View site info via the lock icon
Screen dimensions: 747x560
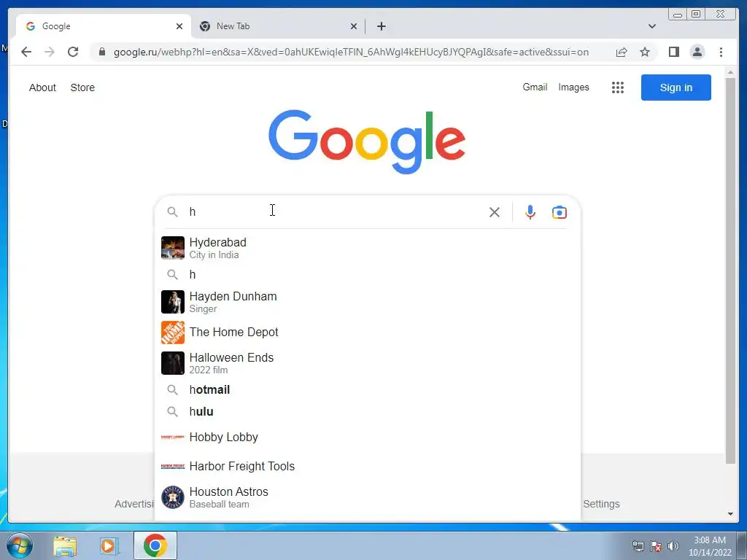click(x=102, y=52)
